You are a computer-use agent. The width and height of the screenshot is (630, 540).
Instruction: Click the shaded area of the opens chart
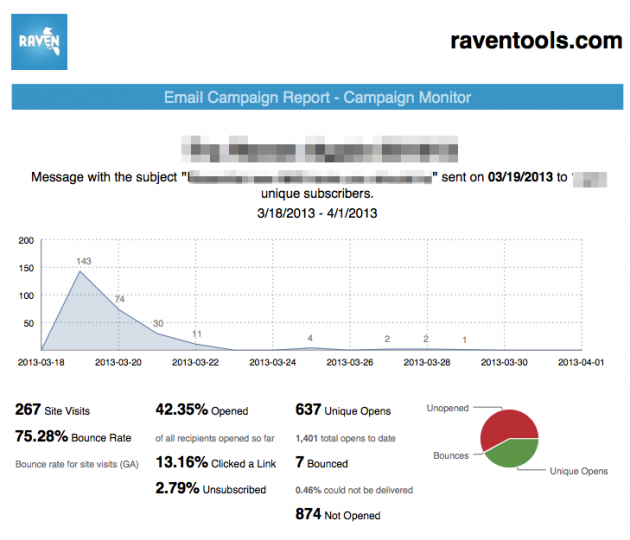[92, 321]
